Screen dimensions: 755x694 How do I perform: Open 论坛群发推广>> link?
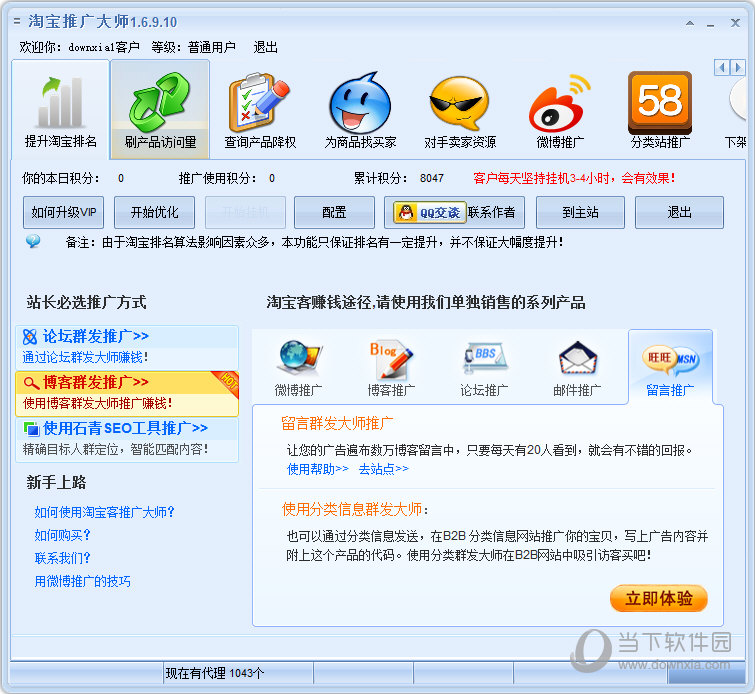[x=96, y=336]
